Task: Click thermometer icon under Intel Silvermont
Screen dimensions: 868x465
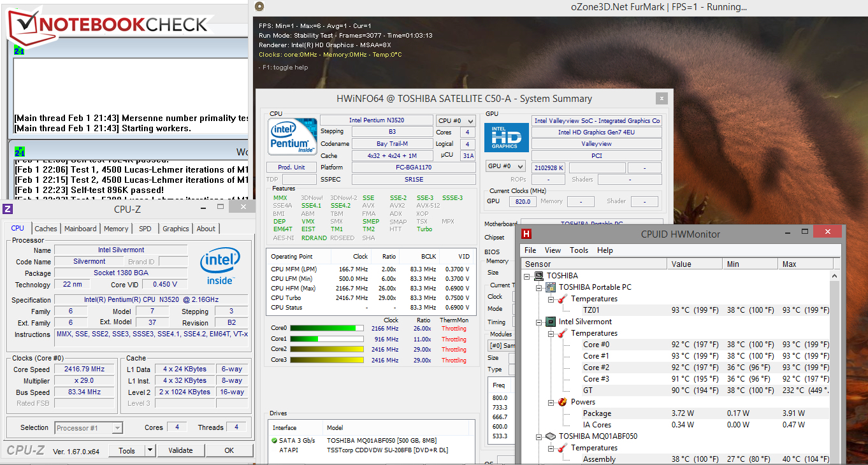Action: [x=563, y=333]
